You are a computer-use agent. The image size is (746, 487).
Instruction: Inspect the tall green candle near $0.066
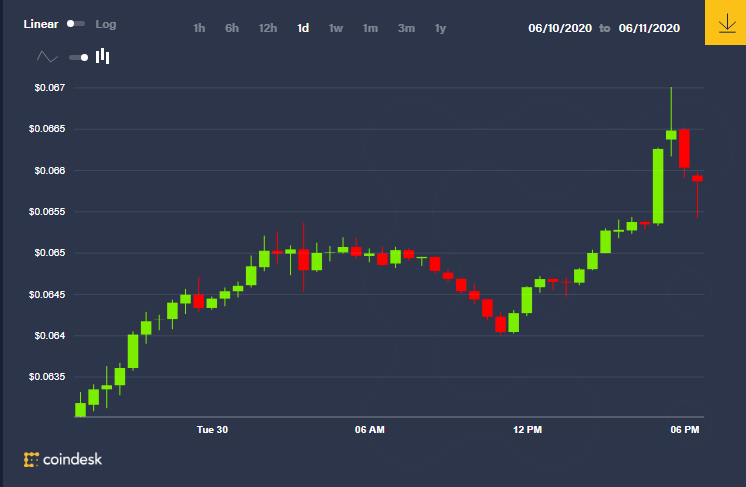658,186
